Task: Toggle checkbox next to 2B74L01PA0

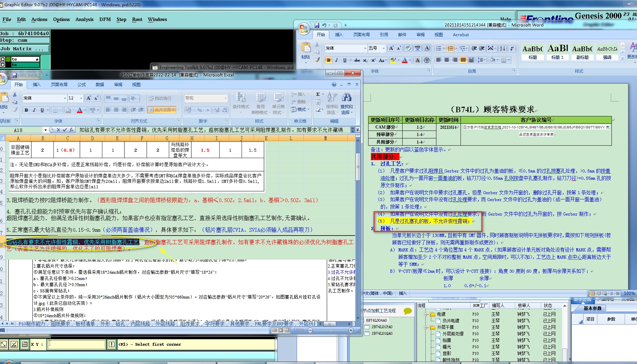Action: pyautogui.click(x=367, y=327)
